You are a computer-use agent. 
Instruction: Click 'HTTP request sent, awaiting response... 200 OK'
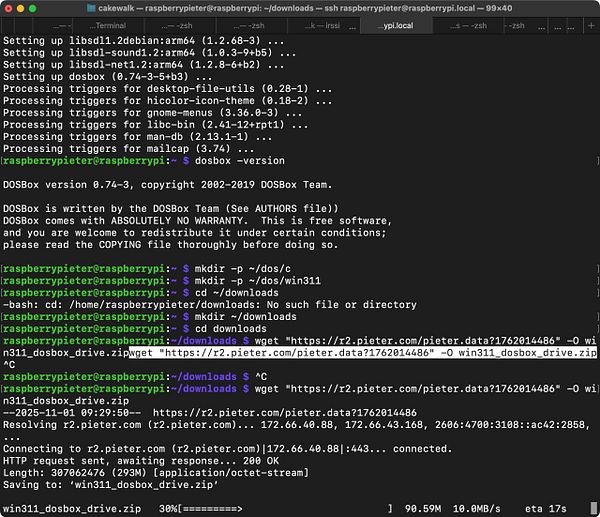(141, 461)
